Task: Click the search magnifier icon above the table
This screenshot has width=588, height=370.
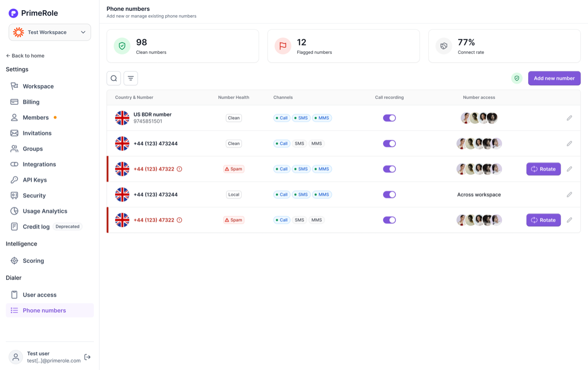Action: tap(114, 78)
